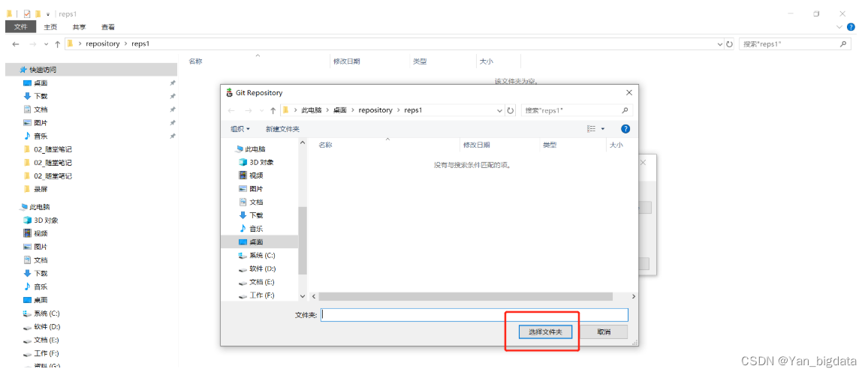Screen dimensions: 868x375
Task: Click Explorer window refresh icon
Action: (x=730, y=43)
